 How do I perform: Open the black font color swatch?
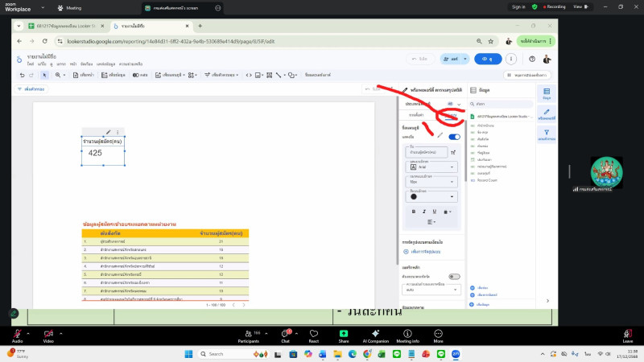414,196
